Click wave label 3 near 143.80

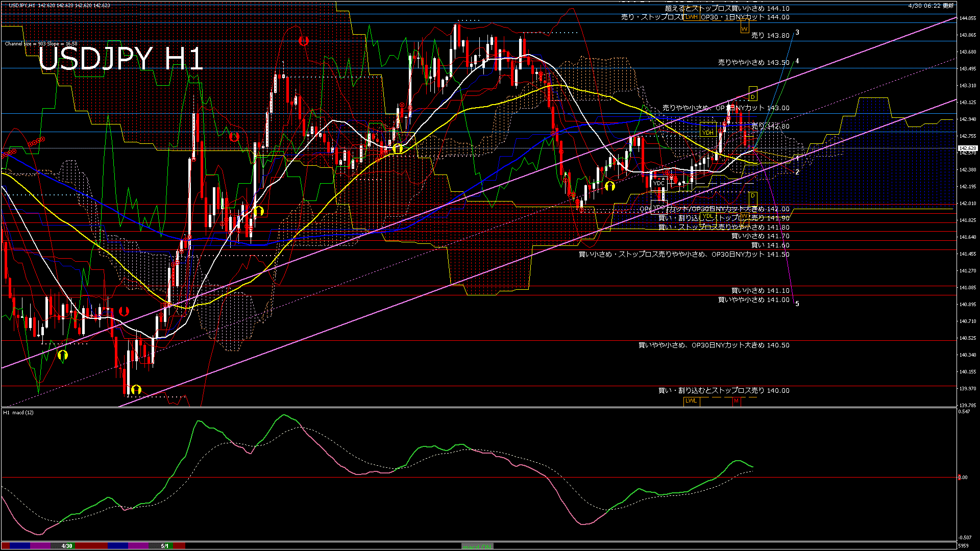[x=797, y=33]
